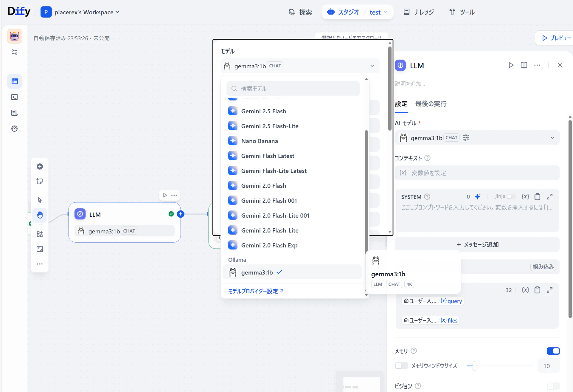Go to スタジオ in top navigation
The width and height of the screenshot is (573, 392).
click(343, 12)
